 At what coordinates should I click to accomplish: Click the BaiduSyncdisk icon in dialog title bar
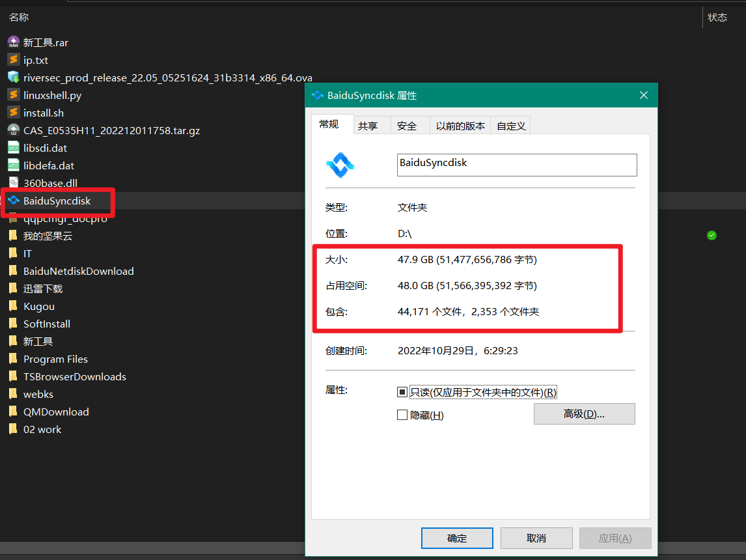point(317,95)
